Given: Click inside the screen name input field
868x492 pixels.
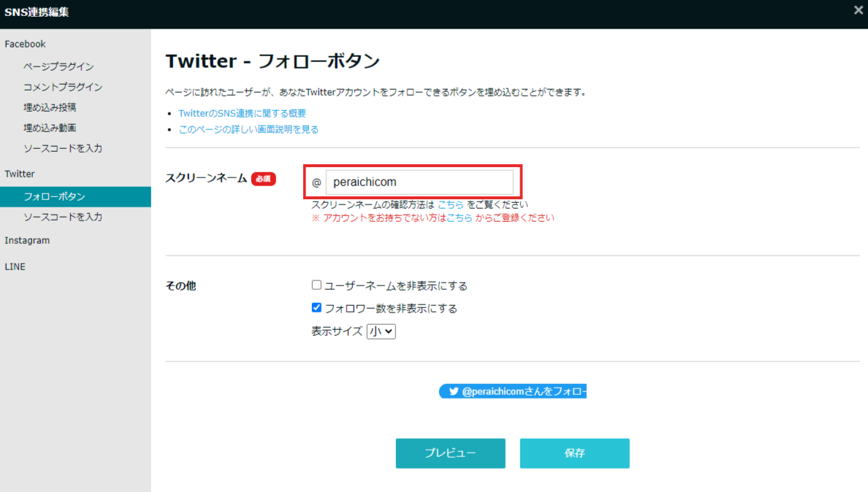Looking at the screenshot, I should (422, 181).
